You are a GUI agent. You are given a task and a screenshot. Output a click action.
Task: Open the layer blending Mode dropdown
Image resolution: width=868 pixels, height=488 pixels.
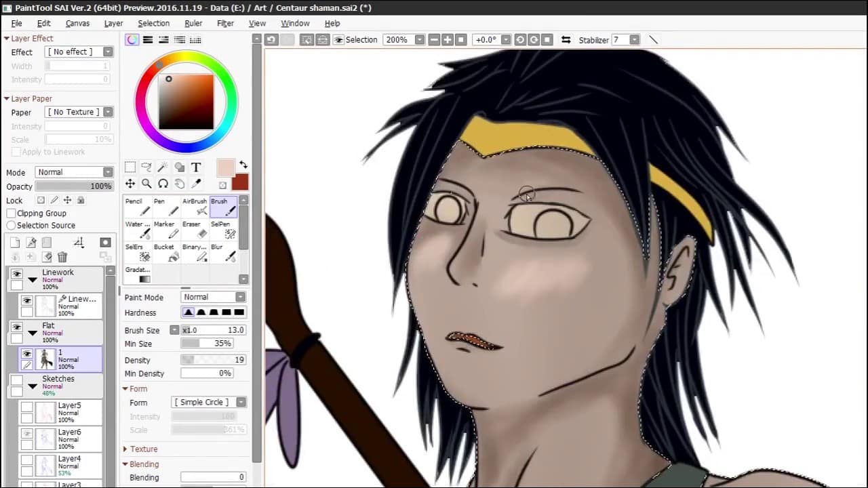(x=75, y=172)
